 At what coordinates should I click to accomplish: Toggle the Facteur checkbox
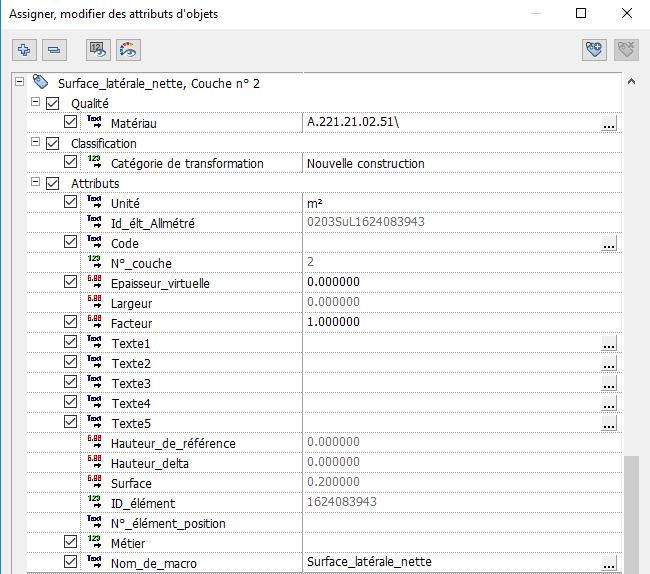pyautogui.click(x=70, y=322)
